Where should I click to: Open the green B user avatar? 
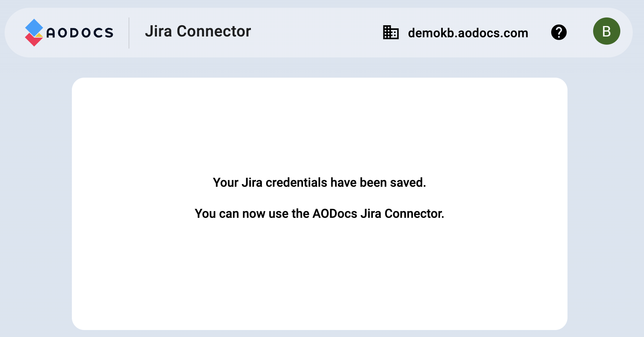coord(606,31)
